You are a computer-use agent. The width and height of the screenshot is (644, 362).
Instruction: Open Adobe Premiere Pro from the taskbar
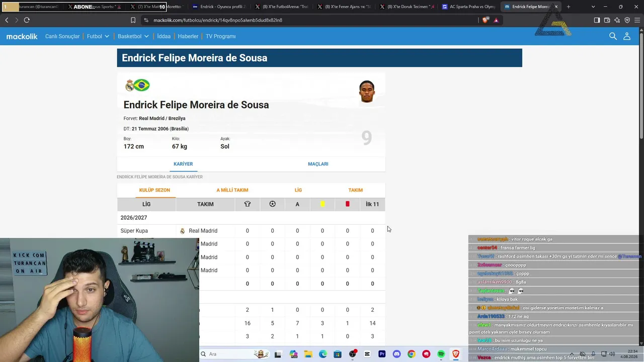tap(382, 354)
